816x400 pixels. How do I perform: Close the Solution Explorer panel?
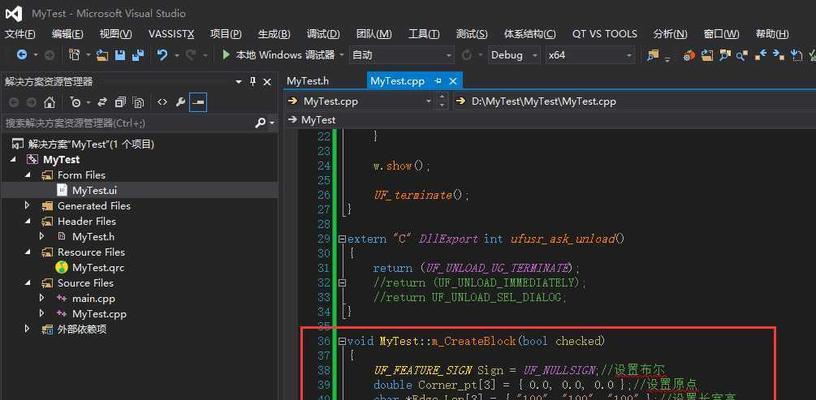[x=267, y=82]
